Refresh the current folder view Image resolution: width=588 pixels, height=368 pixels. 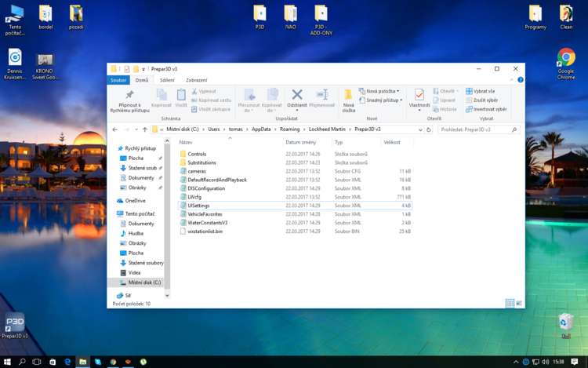(429, 129)
